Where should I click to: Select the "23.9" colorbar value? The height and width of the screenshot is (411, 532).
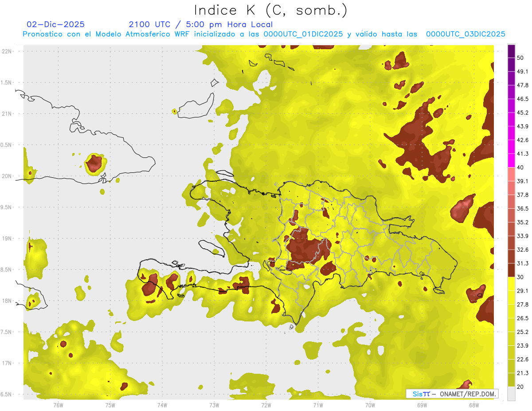tap(523, 346)
